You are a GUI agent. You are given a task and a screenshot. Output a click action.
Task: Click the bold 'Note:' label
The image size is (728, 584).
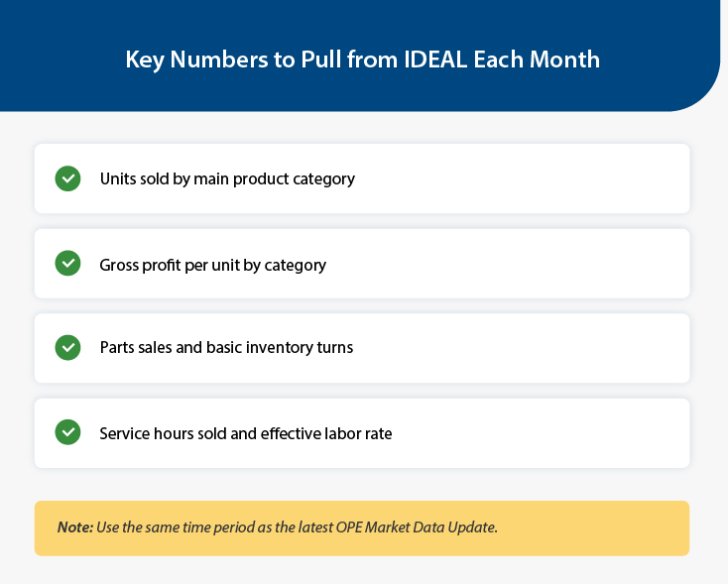pos(75,527)
